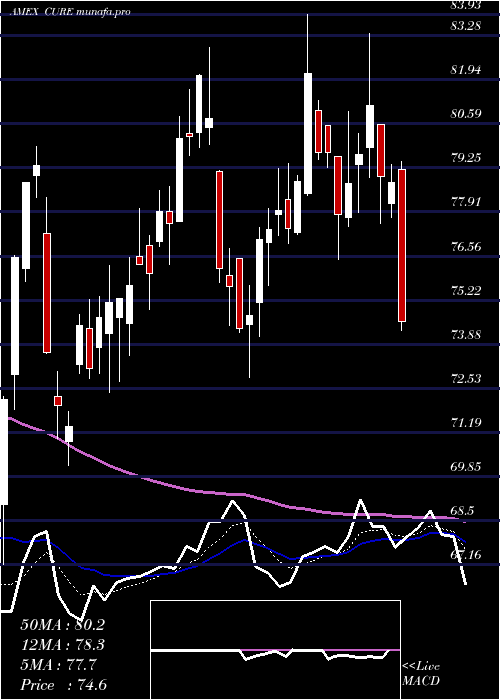The width and height of the screenshot is (500, 700).
Task: Click the 12MA : 78.3 readout
Action: tap(63, 645)
